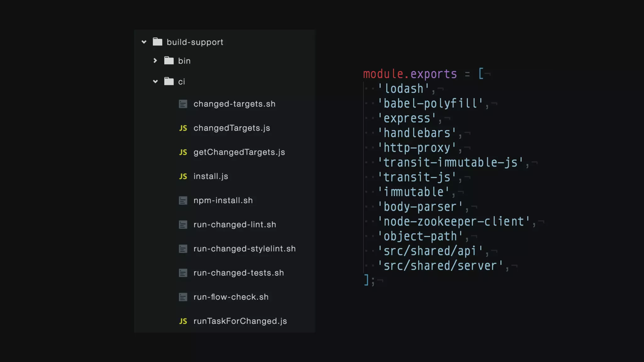Click JS icon beside install.js
Screen dimensions: 644x362
pos(183,177)
